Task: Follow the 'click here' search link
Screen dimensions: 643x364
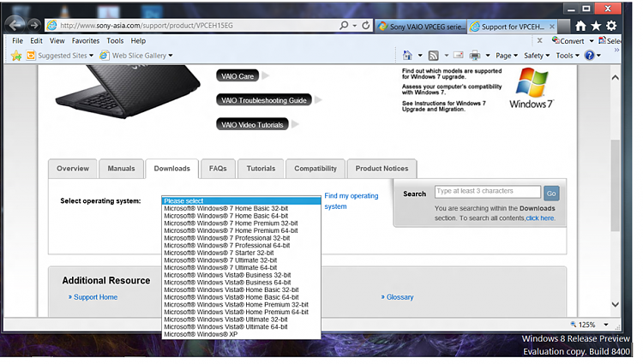Action: (540, 218)
